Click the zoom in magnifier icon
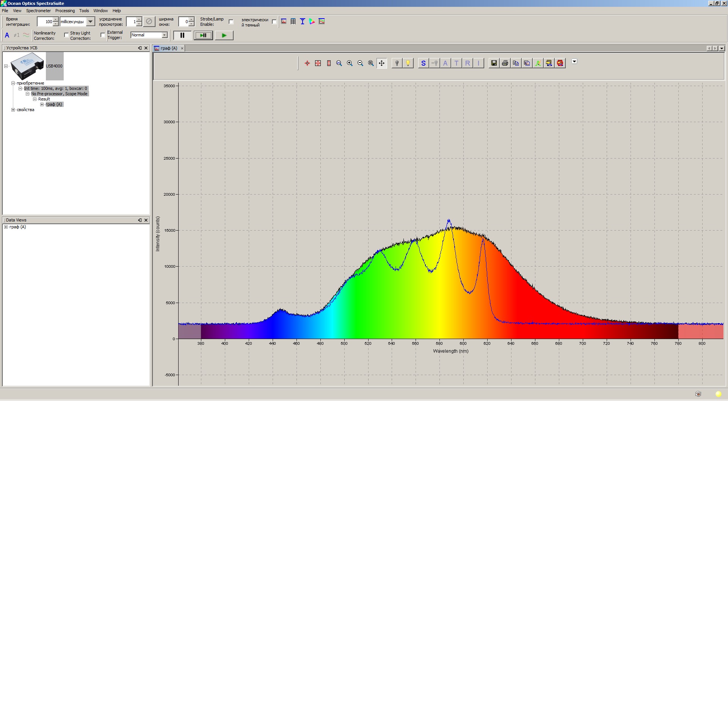 (x=350, y=63)
